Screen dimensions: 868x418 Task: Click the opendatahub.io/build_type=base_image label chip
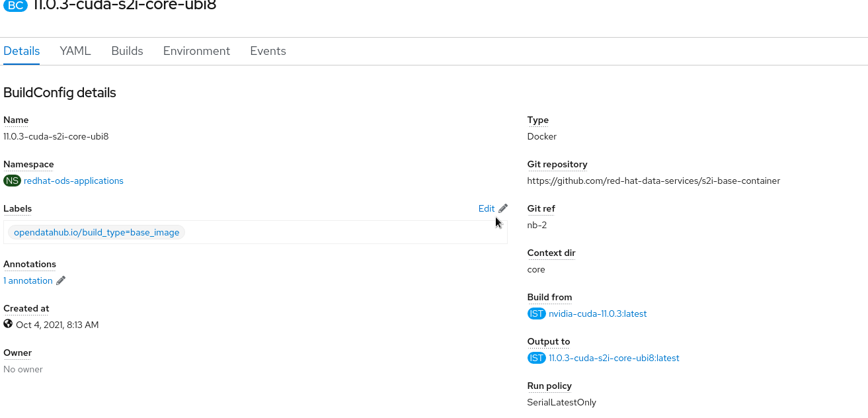[x=97, y=232]
